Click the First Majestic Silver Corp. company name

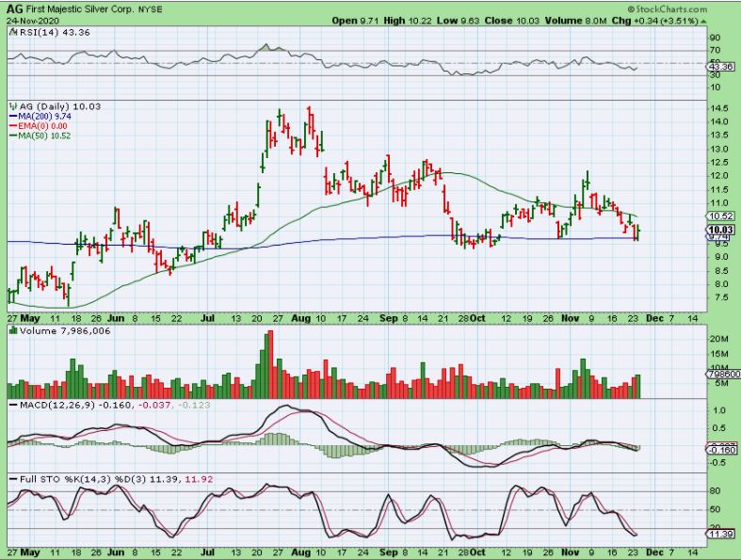tap(79, 9)
